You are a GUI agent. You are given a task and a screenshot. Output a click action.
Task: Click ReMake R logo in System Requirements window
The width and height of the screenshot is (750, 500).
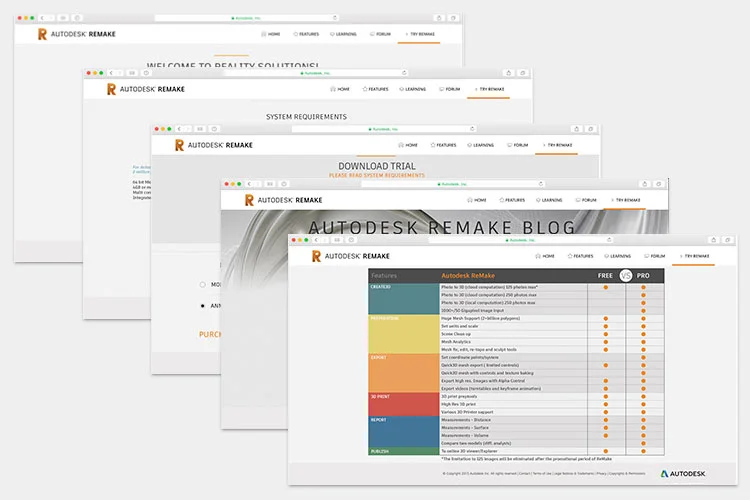click(111, 89)
